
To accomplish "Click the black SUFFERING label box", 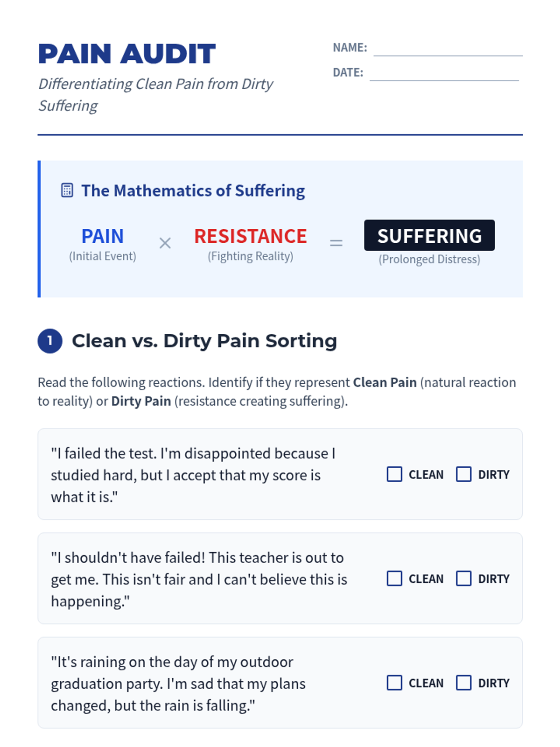I will click(429, 235).
